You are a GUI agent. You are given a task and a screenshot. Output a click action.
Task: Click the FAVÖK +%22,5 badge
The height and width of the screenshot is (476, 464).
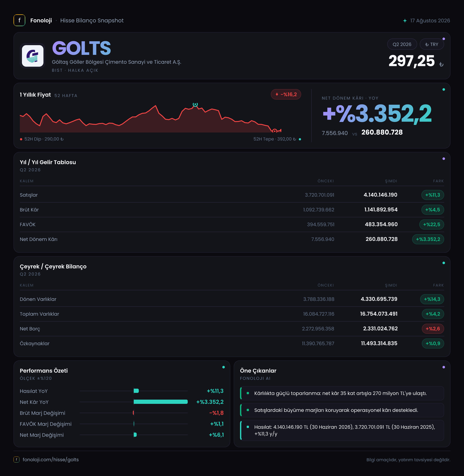tap(432, 224)
